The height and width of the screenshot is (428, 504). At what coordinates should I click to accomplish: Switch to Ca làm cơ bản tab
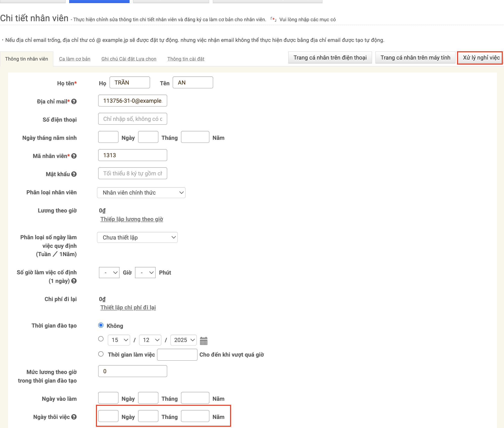coord(74,59)
